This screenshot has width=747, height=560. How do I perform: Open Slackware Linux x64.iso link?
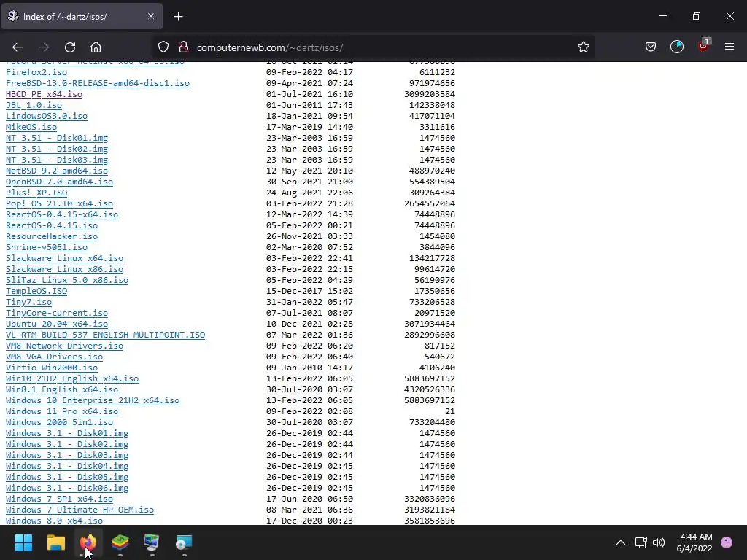click(64, 259)
